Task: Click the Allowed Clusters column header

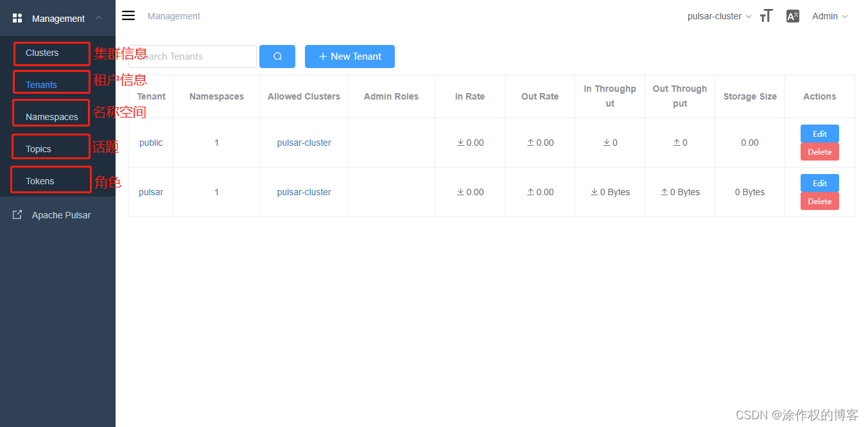Action: pyautogui.click(x=304, y=96)
